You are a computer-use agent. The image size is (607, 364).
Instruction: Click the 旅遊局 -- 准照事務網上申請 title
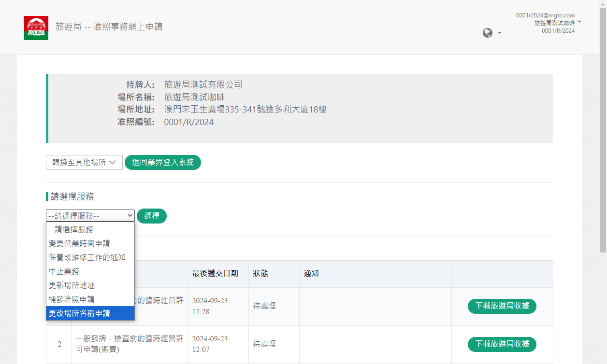coord(109,27)
